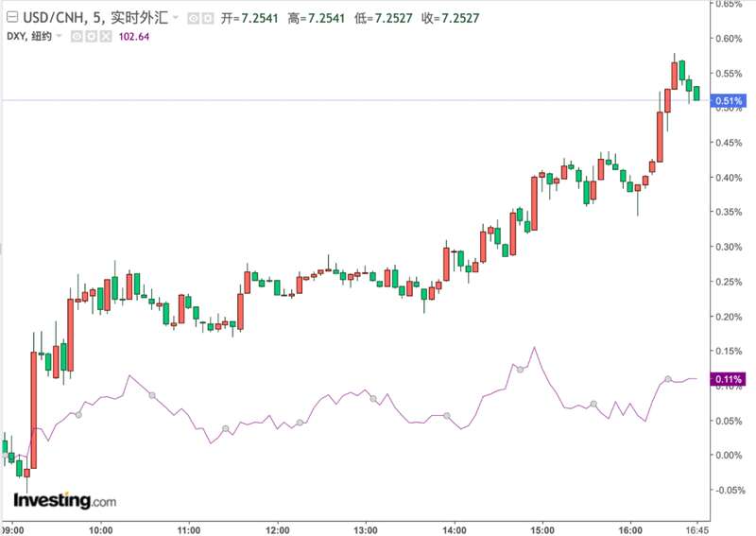The image size is (756, 536).
Task: Click DXY line peak near 15:00
Action: pyautogui.click(x=535, y=348)
